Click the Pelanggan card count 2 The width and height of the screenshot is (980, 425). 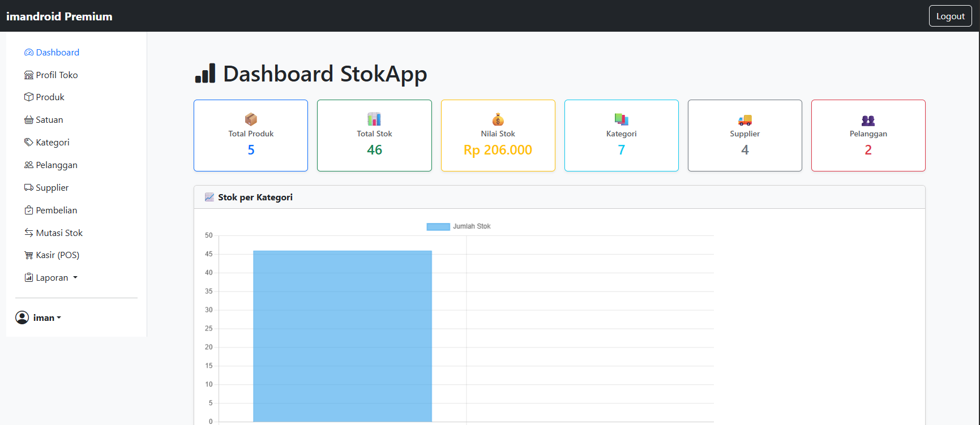pos(868,150)
